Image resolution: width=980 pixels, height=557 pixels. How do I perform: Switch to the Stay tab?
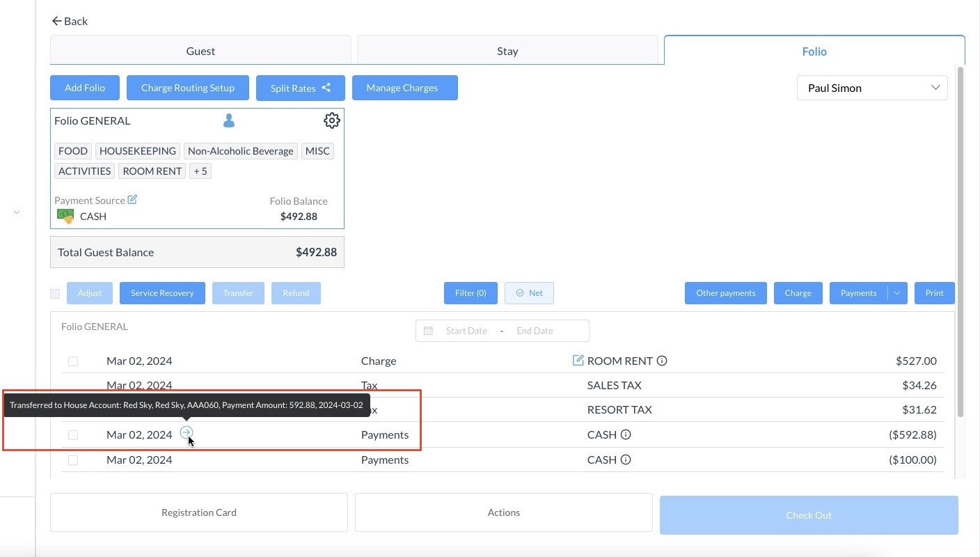pyautogui.click(x=507, y=51)
